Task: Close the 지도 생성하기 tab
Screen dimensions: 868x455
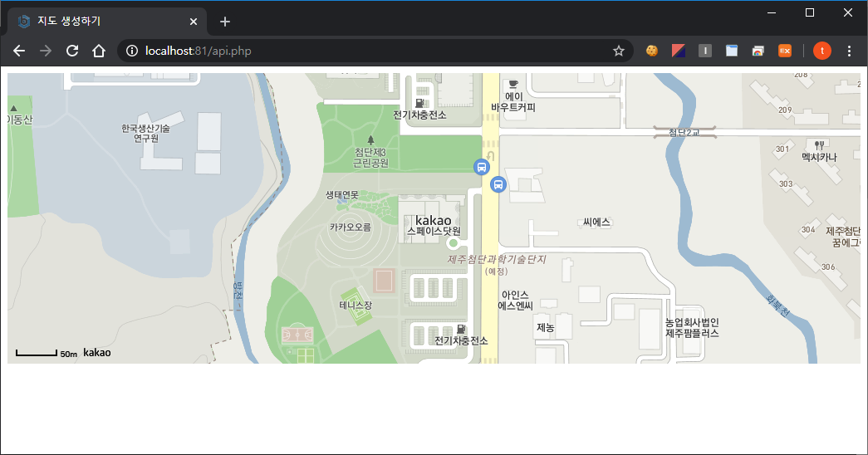Action: 194,22
